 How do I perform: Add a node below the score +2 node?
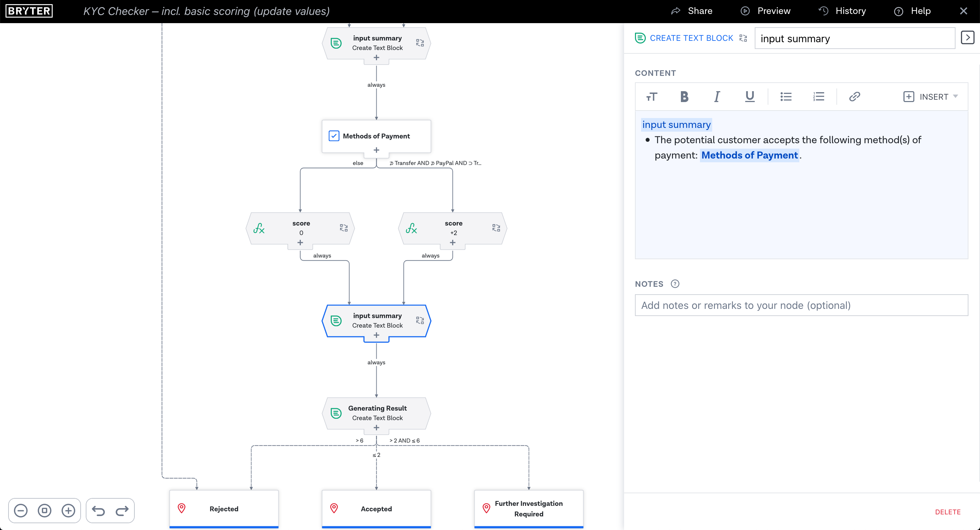click(x=453, y=243)
